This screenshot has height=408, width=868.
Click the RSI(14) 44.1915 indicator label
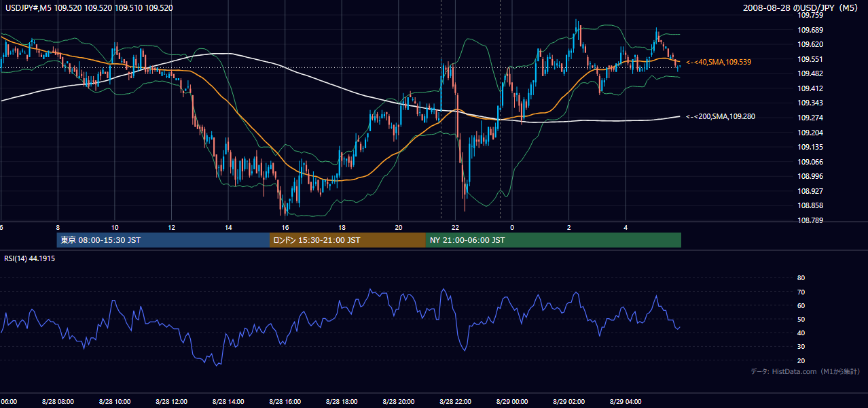(31, 258)
